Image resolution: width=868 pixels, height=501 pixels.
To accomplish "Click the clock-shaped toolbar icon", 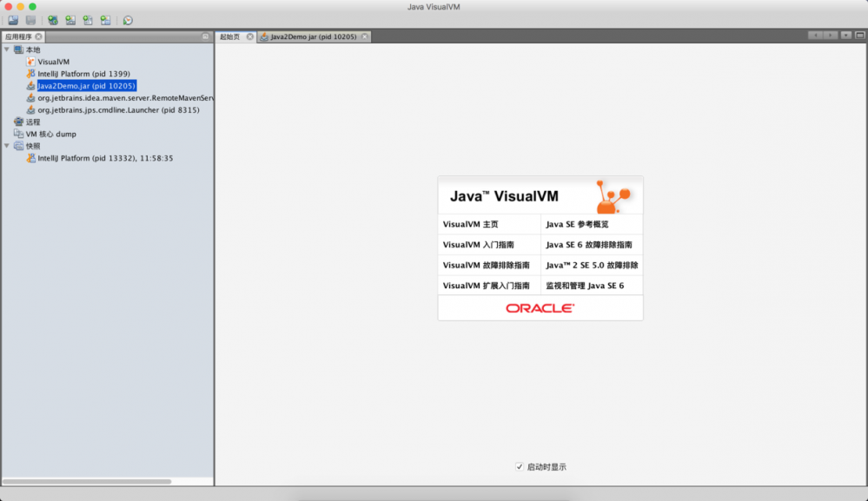I will (129, 19).
